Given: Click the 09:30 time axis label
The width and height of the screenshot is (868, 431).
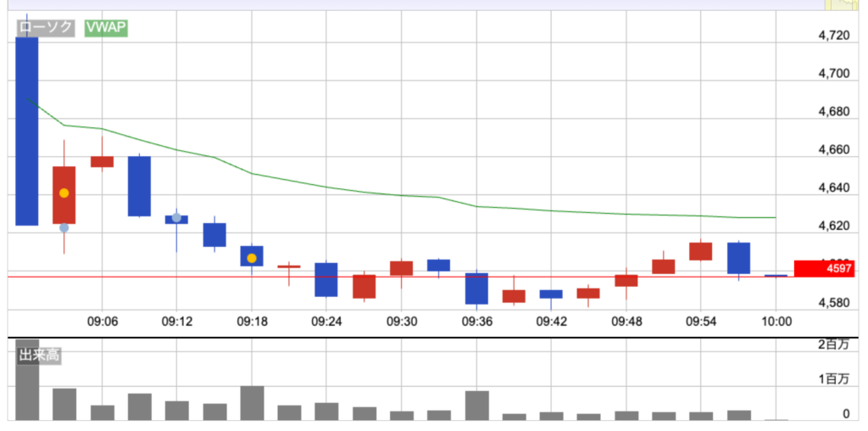Looking at the screenshot, I should coord(402,322).
